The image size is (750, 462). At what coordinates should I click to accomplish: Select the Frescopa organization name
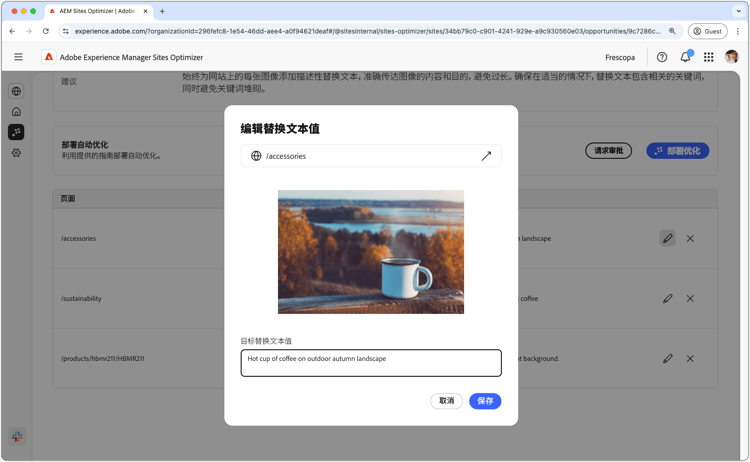click(x=620, y=57)
